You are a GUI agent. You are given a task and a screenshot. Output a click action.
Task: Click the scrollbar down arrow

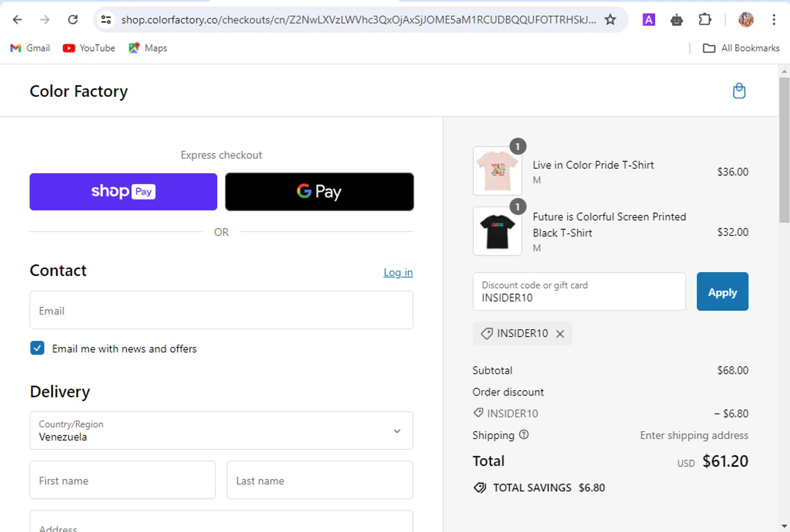click(x=784, y=526)
